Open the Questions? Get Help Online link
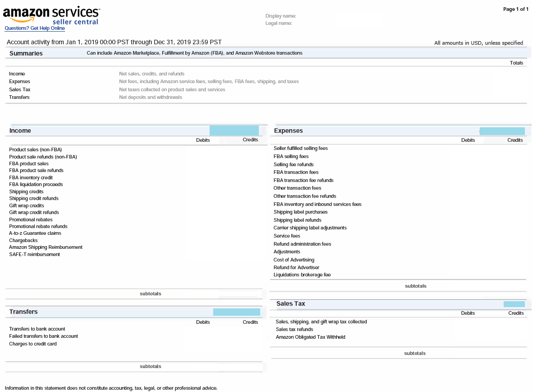The height and width of the screenshot is (392, 533). click(35, 28)
